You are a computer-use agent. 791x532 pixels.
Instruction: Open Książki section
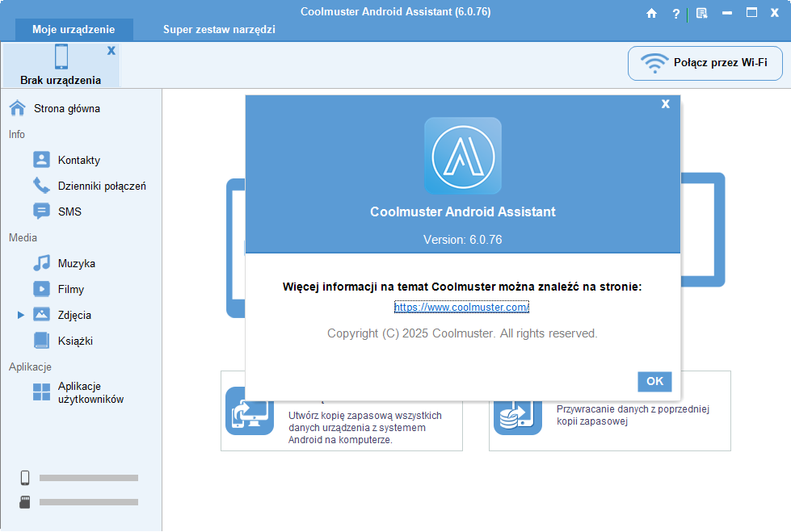coord(75,341)
